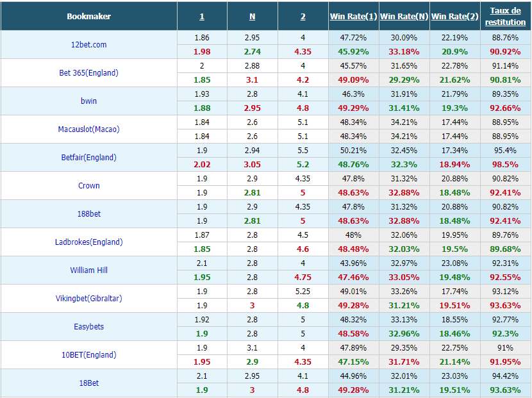Select 10BET away win rate 21.14%

click(x=454, y=361)
